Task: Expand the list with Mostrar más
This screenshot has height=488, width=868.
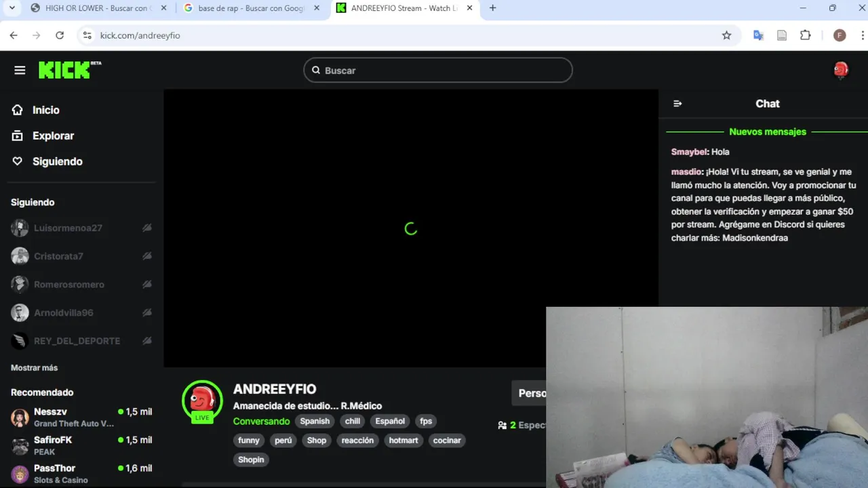Action: 34,368
